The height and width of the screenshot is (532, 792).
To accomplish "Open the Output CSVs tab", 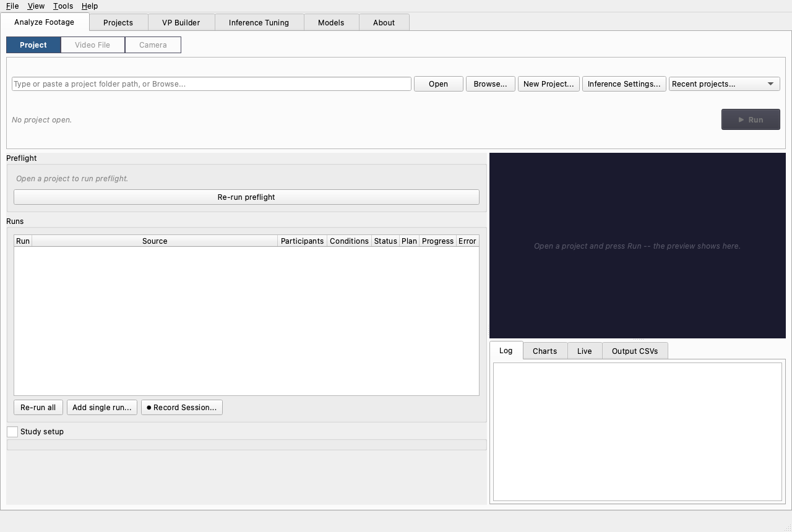I will click(x=635, y=351).
